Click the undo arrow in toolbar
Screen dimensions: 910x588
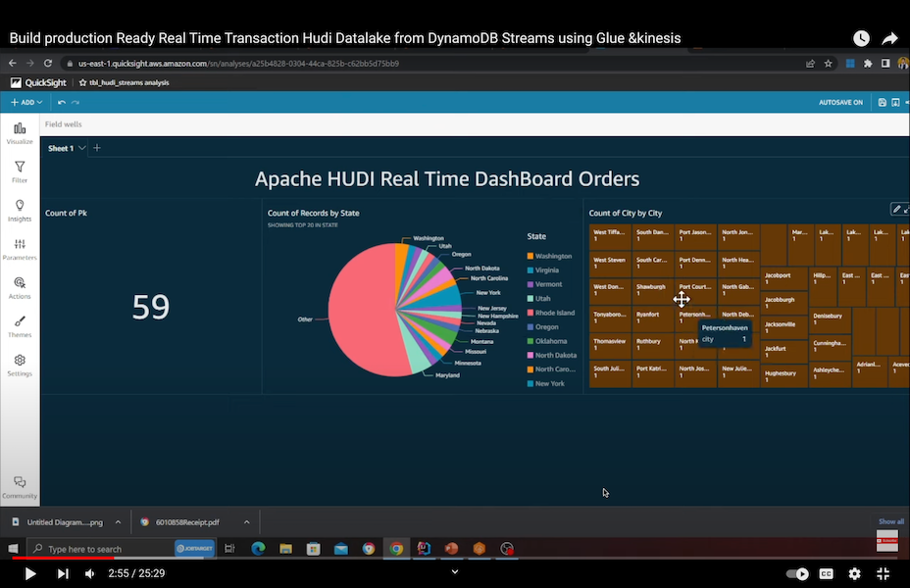click(x=62, y=102)
